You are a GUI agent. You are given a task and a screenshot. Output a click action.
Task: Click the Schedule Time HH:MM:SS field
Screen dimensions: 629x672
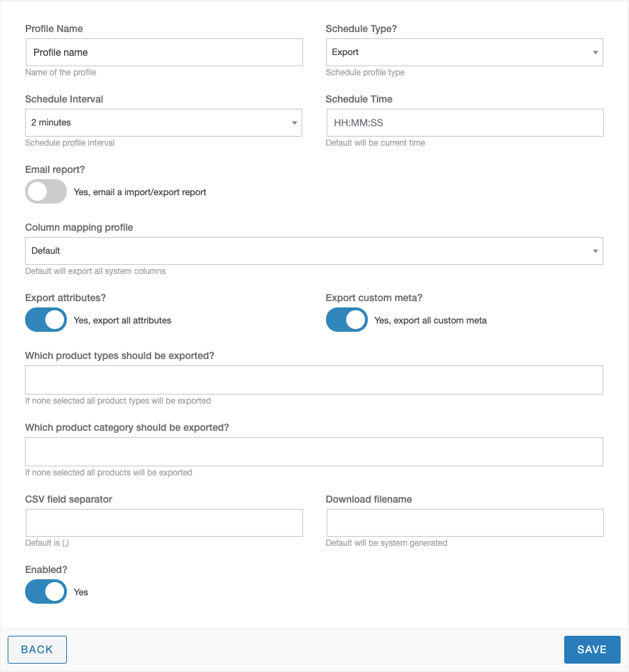(x=465, y=123)
